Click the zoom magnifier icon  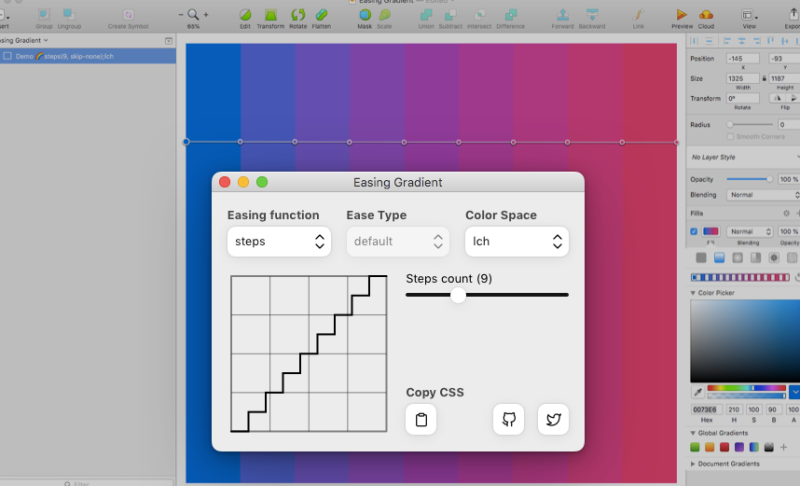pyautogui.click(x=193, y=14)
